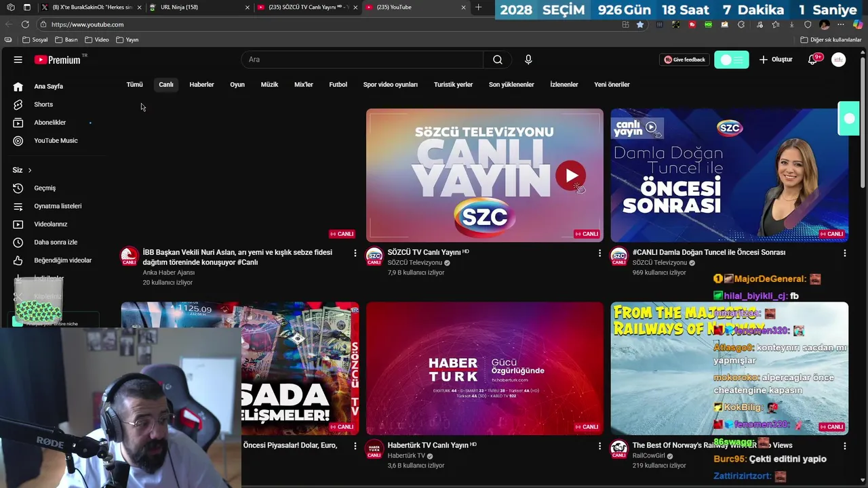This screenshot has height=488, width=868.
Task: Select the Turistik yerler filter chip
Action: coord(453,85)
